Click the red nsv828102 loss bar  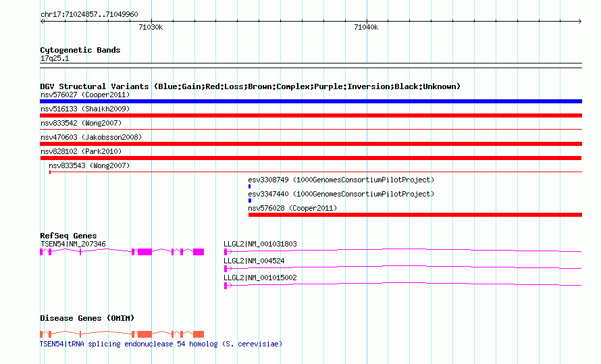(311, 158)
